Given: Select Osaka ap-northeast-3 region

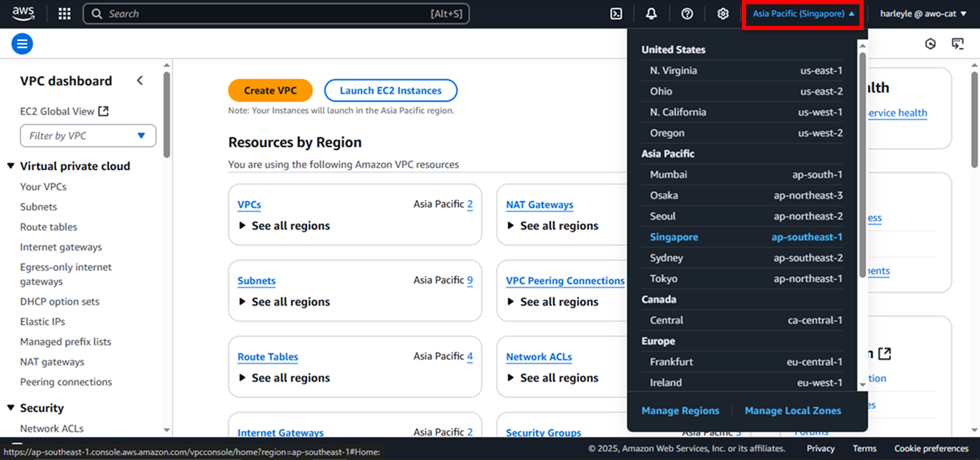Looking at the screenshot, I should [x=743, y=195].
